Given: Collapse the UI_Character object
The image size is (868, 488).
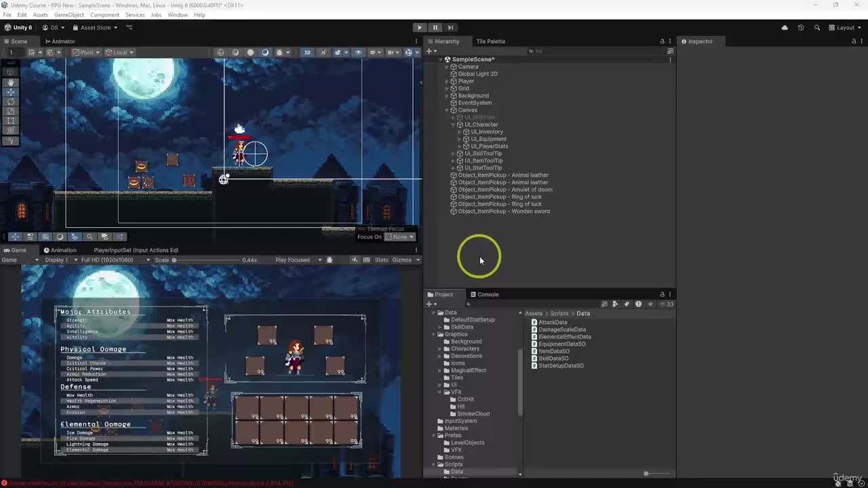Looking at the screenshot, I should [453, 125].
